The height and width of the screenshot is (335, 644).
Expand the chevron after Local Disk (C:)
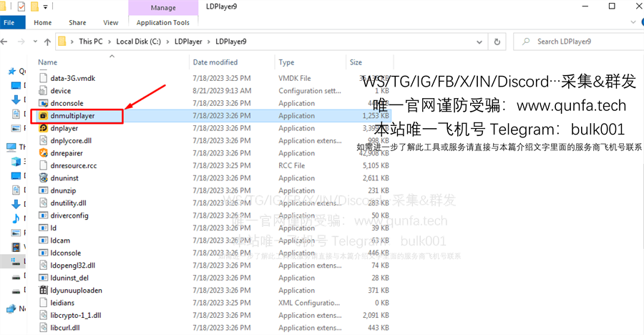tap(167, 42)
